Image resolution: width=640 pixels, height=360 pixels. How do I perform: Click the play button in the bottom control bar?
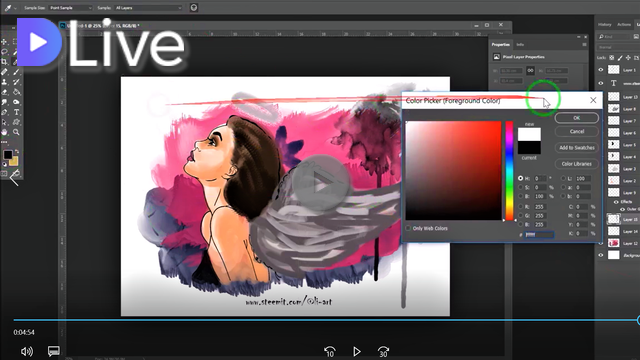357,351
